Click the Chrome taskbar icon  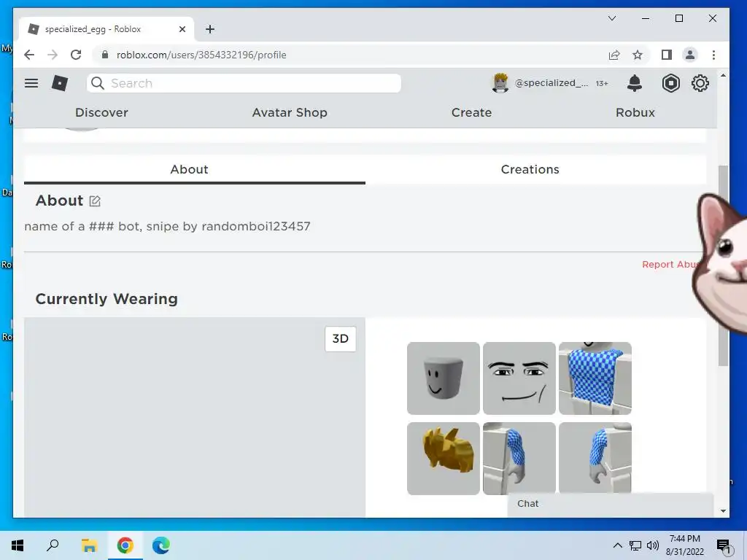[125, 545]
